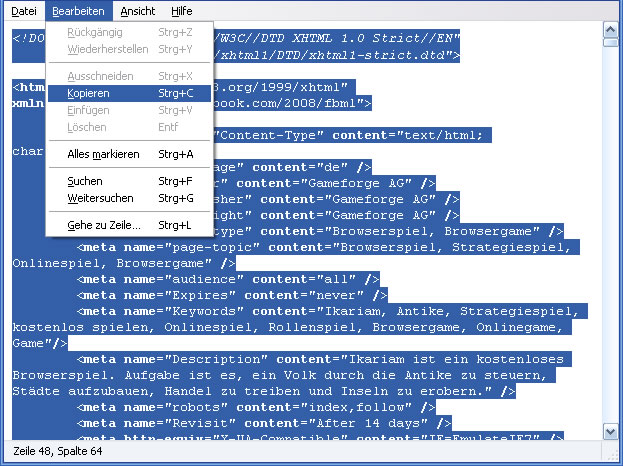This screenshot has height=466, width=624.
Task: Click the meta name="Revisit" line
Action: point(264,423)
